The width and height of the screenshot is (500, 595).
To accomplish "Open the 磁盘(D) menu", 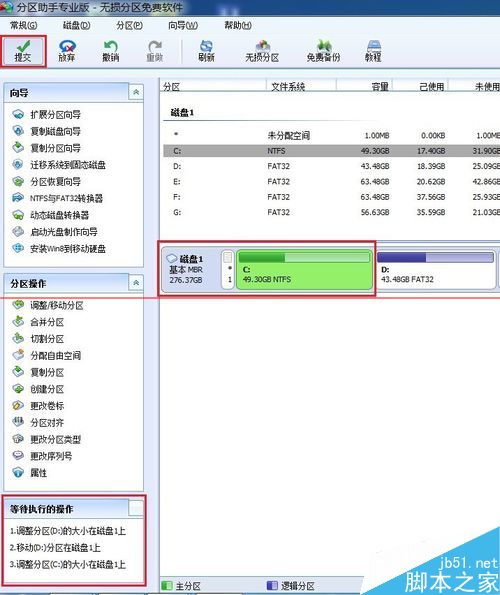I will [77, 25].
